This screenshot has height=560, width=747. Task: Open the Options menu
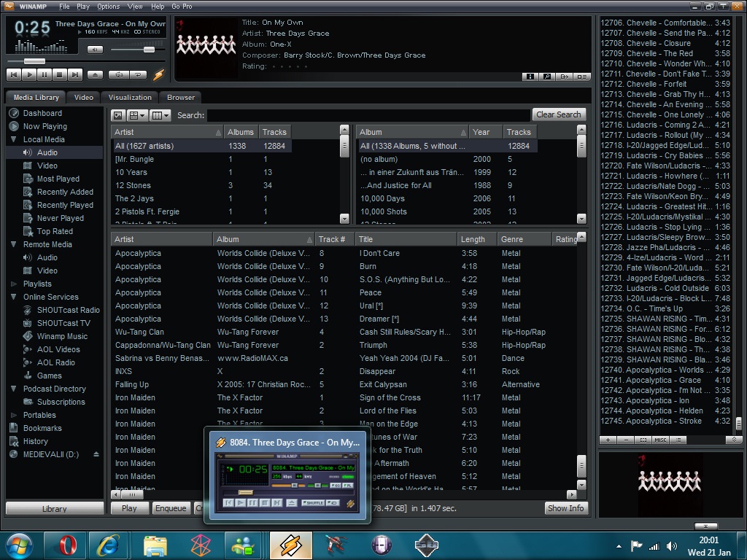click(108, 6)
